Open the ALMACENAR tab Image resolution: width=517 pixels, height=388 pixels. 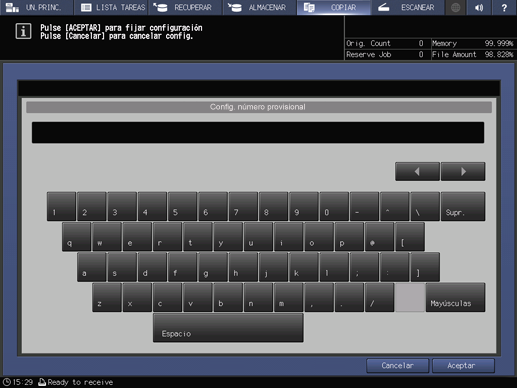tap(260, 7)
